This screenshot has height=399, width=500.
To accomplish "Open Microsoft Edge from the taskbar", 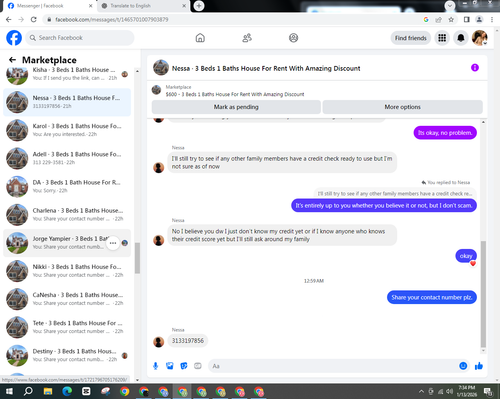I will (67, 391).
